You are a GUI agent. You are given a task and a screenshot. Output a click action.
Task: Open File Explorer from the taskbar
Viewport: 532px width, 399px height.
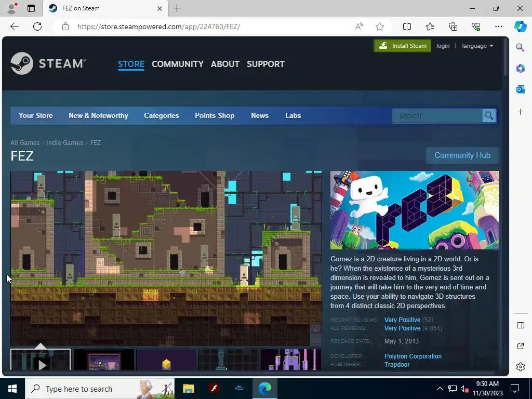pyautogui.click(x=188, y=389)
